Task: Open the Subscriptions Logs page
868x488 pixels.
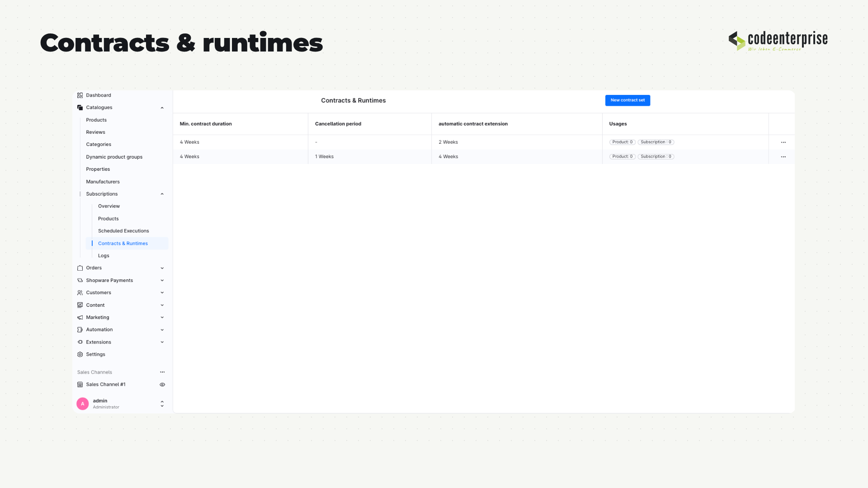Action: 104,256
